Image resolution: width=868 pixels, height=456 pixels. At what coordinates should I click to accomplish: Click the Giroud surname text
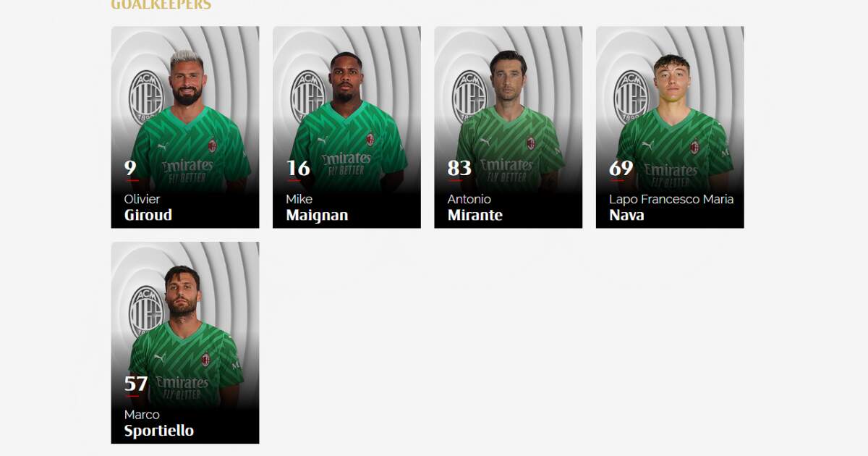[x=148, y=215]
